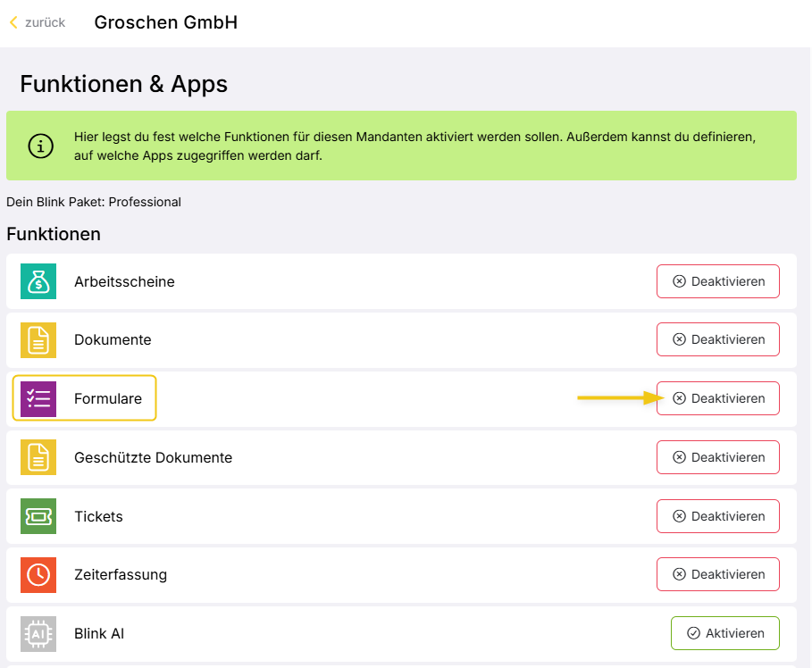Click the gray Blink AI chip icon
The image size is (812, 668).
coord(38,633)
